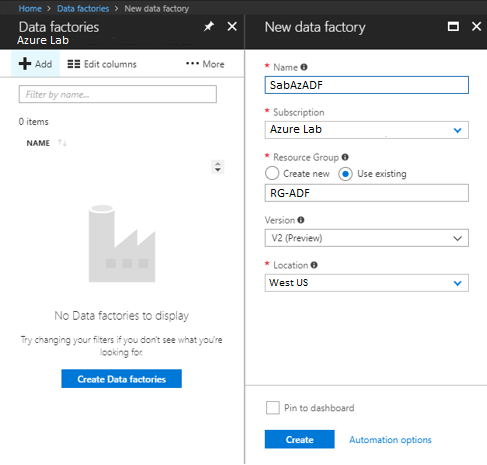Viewport: 487px width, 465px height.
Task: Select the Create new radio button
Action: click(272, 173)
